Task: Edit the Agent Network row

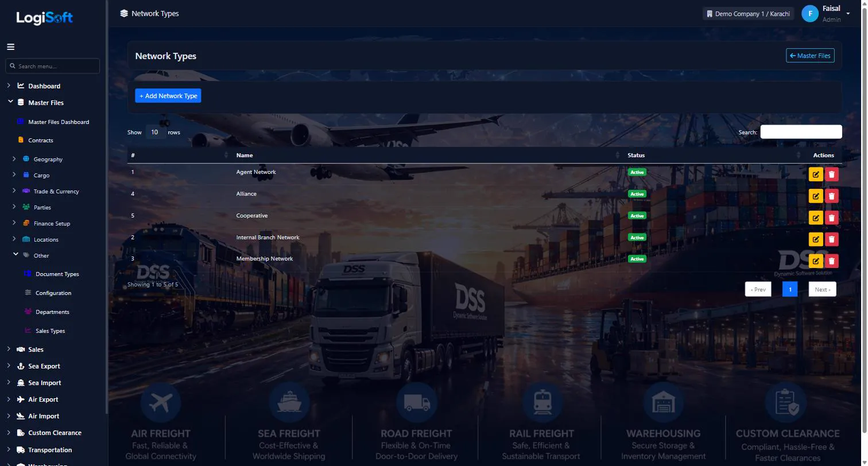Action: (x=815, y=174)
